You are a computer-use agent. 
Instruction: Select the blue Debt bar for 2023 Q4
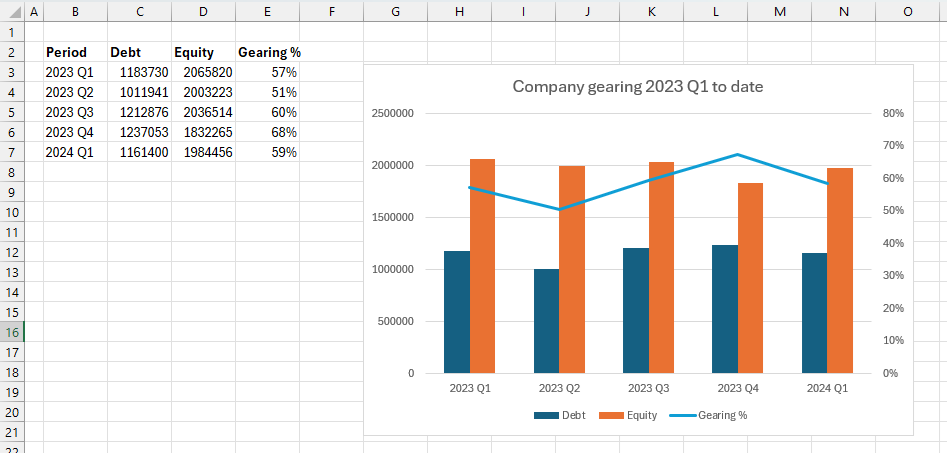pos(725,310)
